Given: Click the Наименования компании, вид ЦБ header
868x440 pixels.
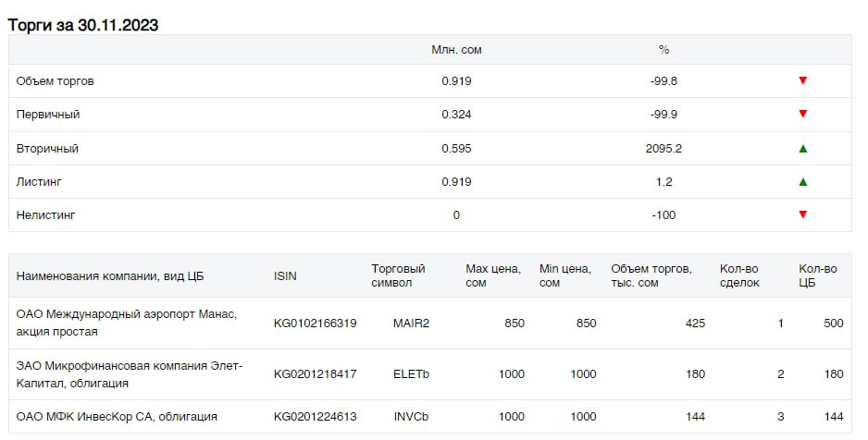Looking at the screenshot, I should point(110,275).
